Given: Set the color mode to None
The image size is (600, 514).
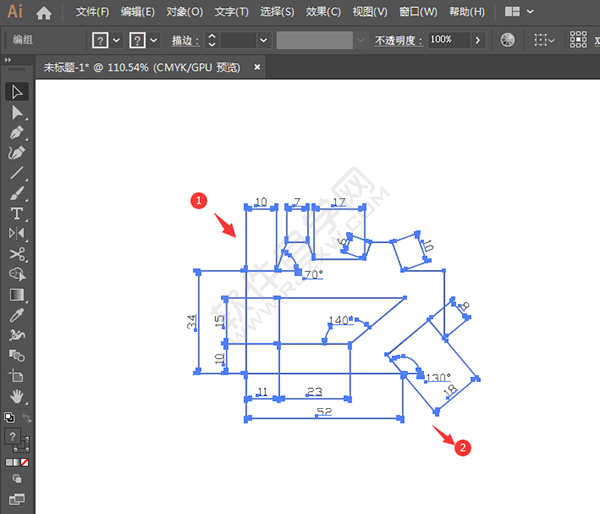Looking at the screenshot, I should coord(25,462).
